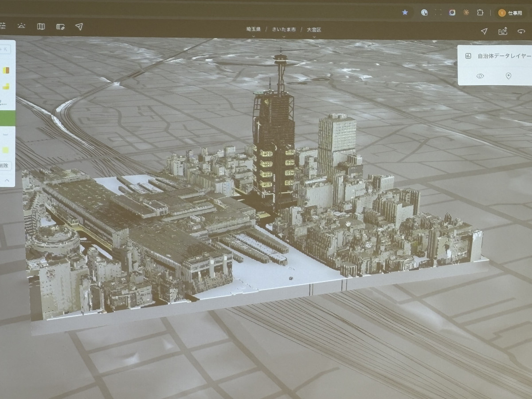Open the browser extensions puzzle icon

480,12
